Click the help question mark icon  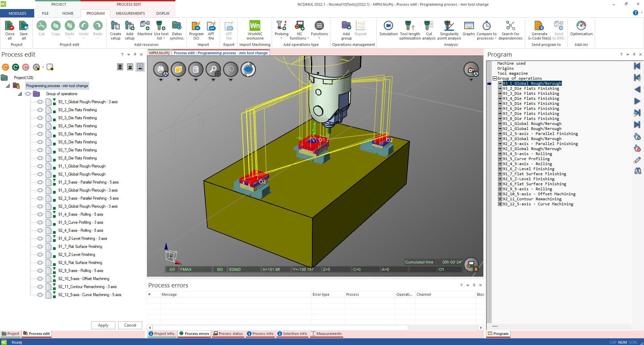click(635, 13)
